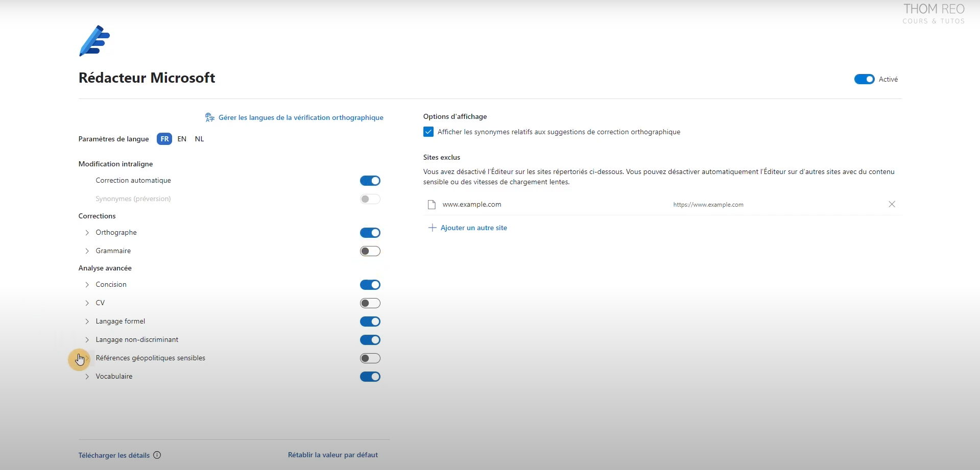Disable Langage non-discriminant toggle
Image resolution: width=980 pixels, height=470 pixels.
(370, 340)
